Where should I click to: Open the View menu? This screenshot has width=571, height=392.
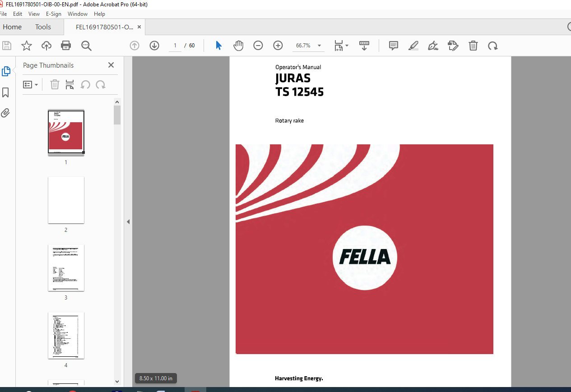34,14
